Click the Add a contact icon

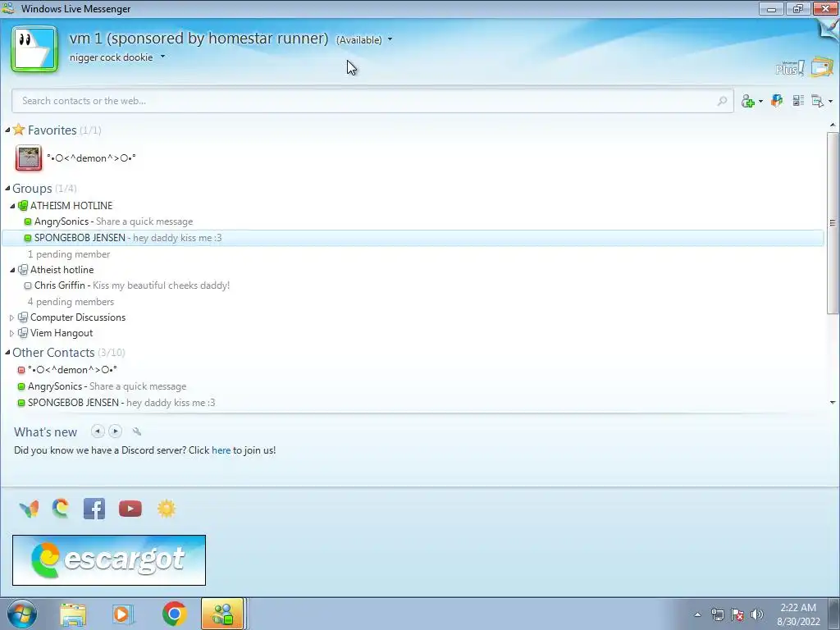coord(748,101)
